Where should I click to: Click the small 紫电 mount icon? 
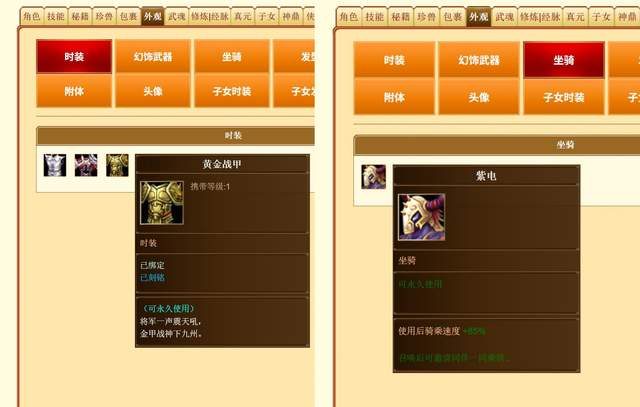[373, 177]
